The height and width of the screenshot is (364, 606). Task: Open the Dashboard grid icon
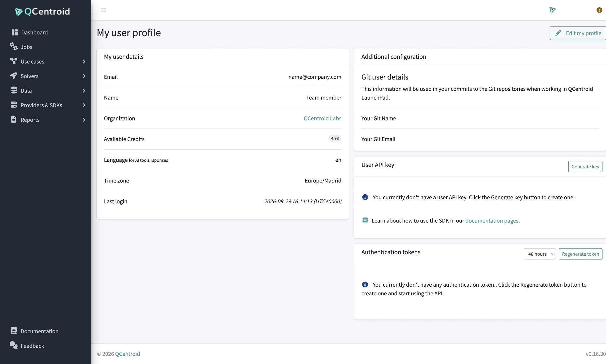[x=15, y=32]
